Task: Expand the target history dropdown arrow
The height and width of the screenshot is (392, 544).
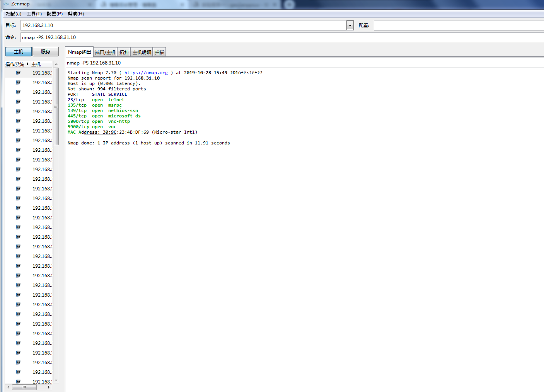Action: click(x=350, y=25)
